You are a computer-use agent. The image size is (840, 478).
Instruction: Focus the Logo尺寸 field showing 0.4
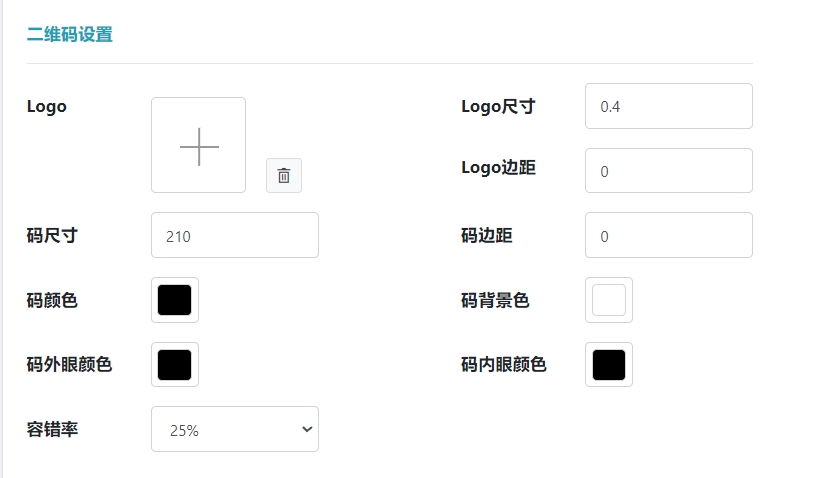click(668, 106)
